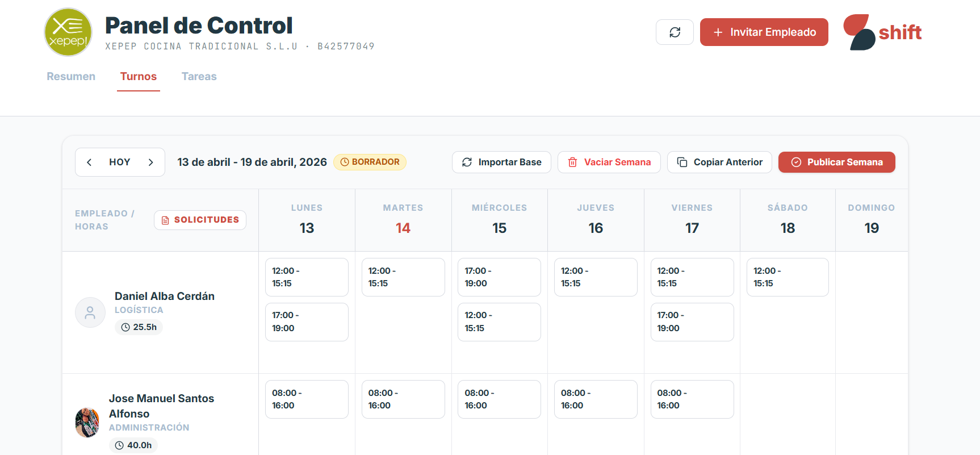This screenshot has height=455, width=980.
Task: Open Jose Manuel's Monday 08:00-16:00 shift
Action: [x=307, y=399]
